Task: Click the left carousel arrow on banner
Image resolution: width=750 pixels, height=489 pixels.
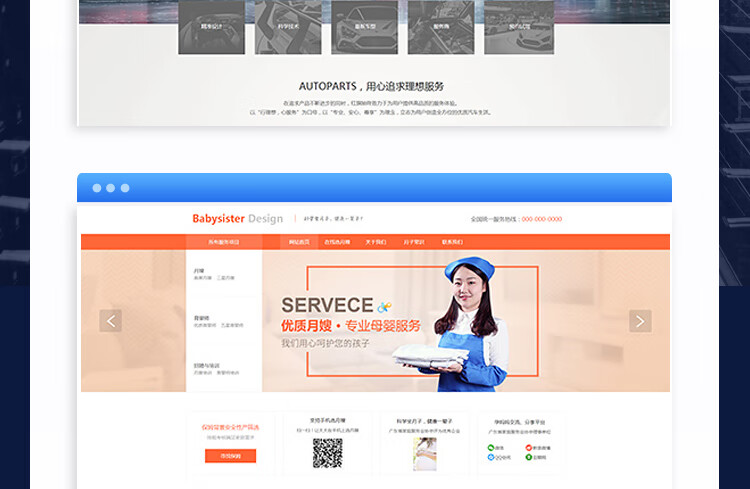Action: coord(111,321)
